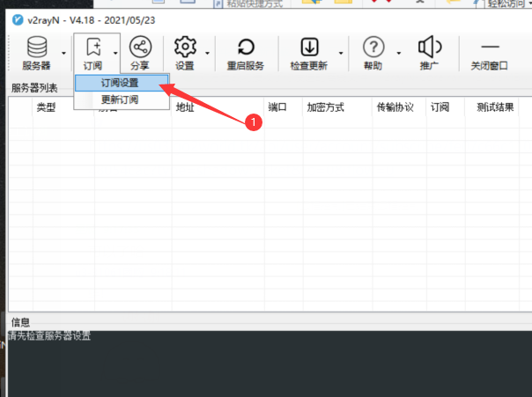Sort by Test Result (测试结果) column header
The height and width of the screenshot is (397, 532).
coord(495,107)
